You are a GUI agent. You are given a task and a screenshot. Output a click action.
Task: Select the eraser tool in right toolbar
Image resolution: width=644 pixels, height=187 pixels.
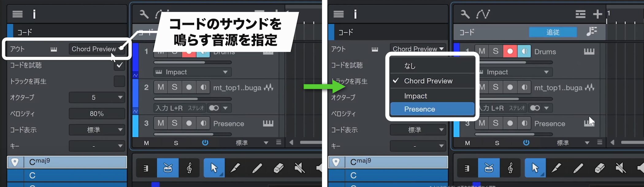point(599,168)
